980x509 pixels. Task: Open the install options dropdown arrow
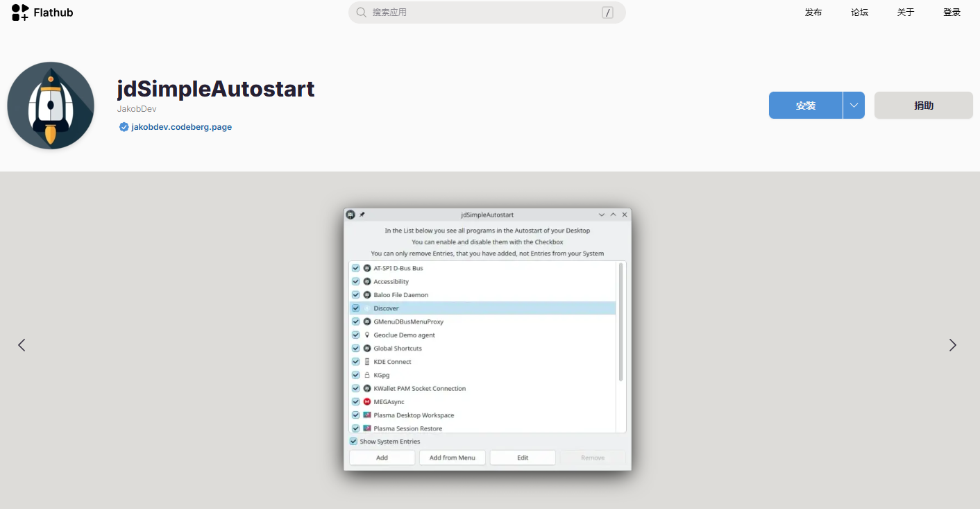click(854, 106)
